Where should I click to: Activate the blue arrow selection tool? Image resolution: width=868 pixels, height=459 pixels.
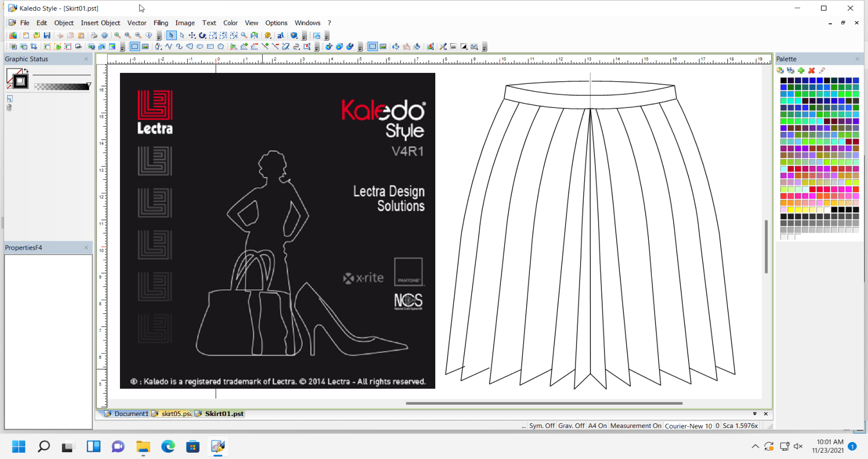point(171,35)
